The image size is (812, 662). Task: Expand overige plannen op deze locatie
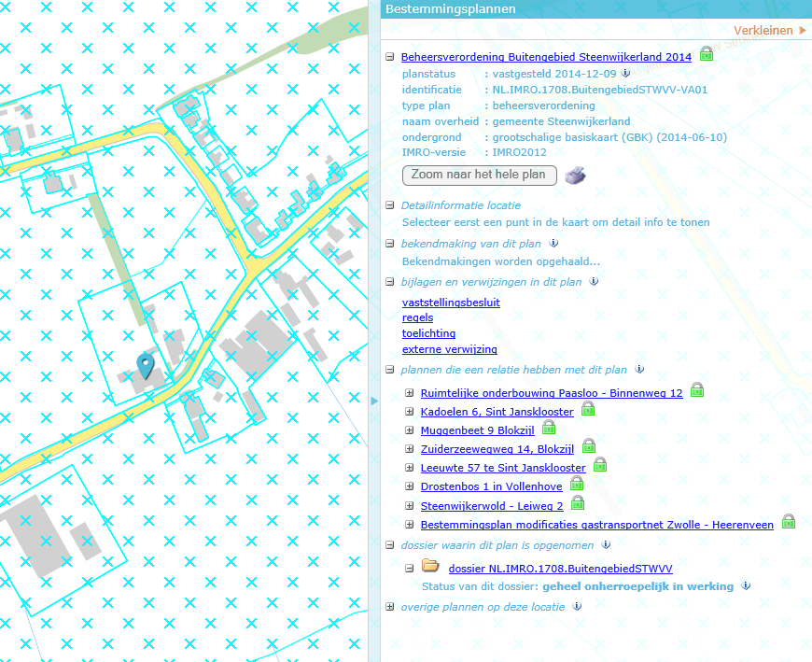[x=390, y=607]
